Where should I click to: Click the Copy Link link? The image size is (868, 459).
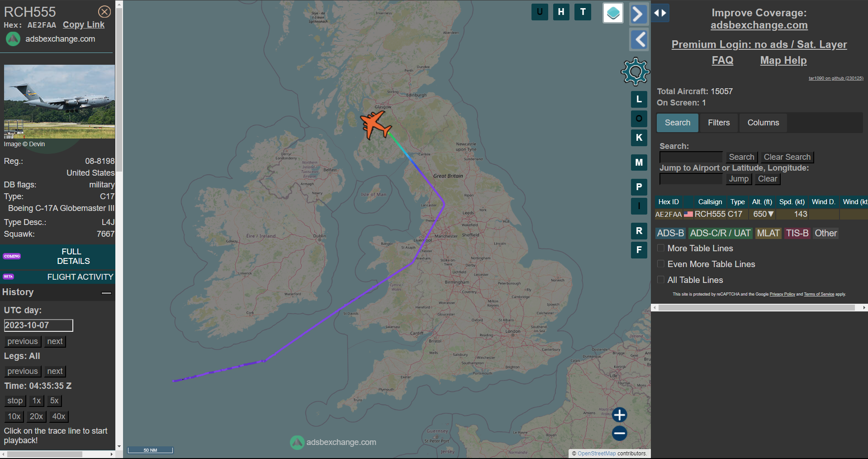tap(84, 25)
